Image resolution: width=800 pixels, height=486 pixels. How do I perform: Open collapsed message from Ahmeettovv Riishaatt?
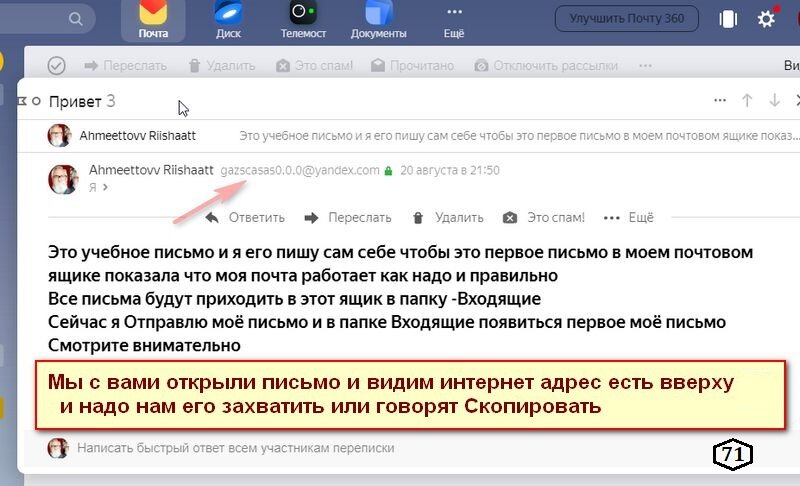408,136
